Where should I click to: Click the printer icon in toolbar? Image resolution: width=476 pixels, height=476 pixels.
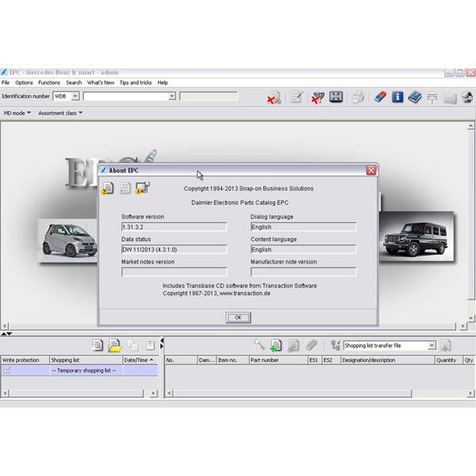(358, 98)
